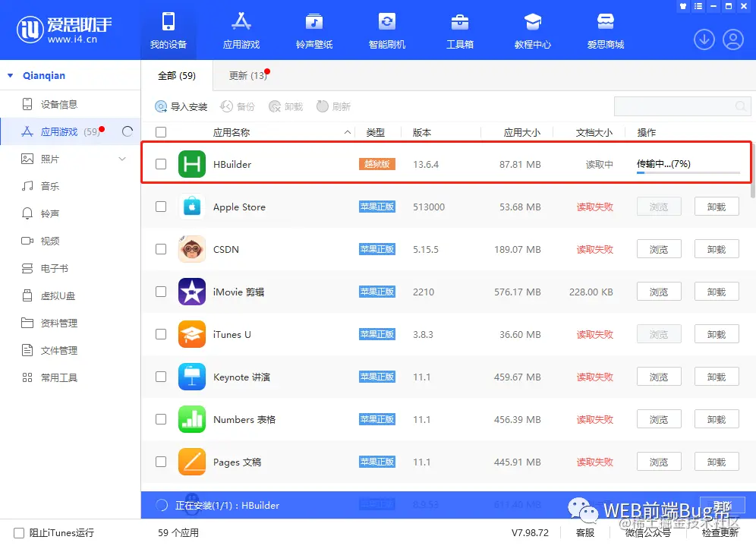Check the iTunes U row checkbox
Screen dimensions: 756x546
coord(161,334)
